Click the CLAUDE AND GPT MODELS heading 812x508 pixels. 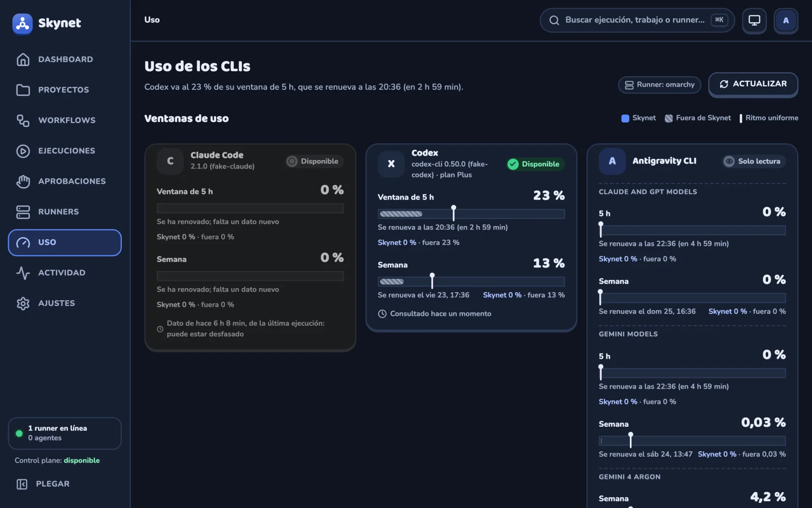(648, 192)
